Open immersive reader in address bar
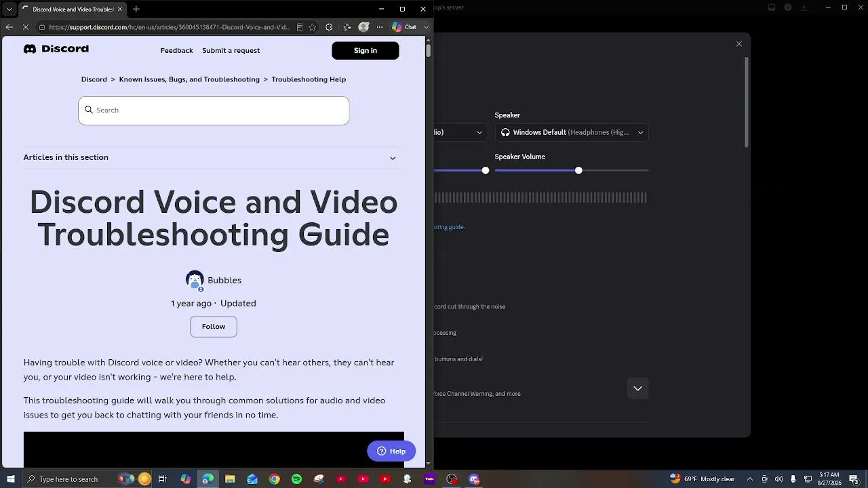868x488 pixels. 299,27
